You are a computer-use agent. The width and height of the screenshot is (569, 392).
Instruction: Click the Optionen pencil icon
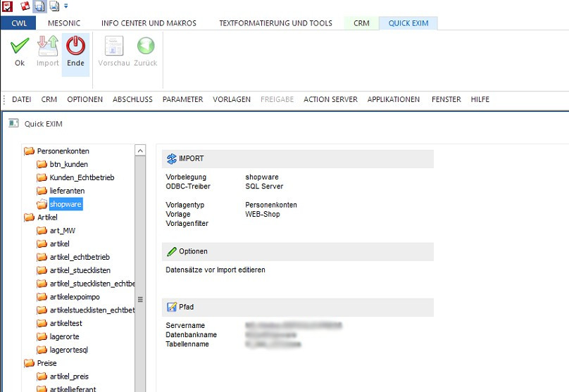[171, 251]
